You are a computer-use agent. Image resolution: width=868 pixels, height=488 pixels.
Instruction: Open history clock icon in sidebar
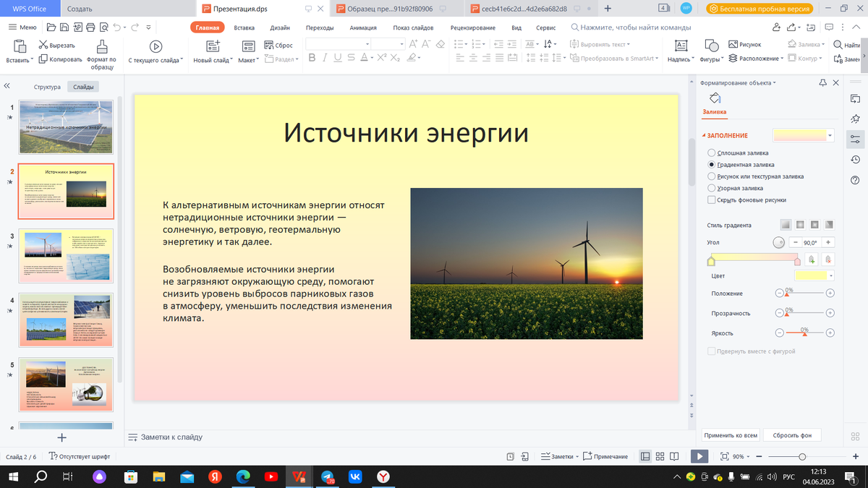click(856, 159)
